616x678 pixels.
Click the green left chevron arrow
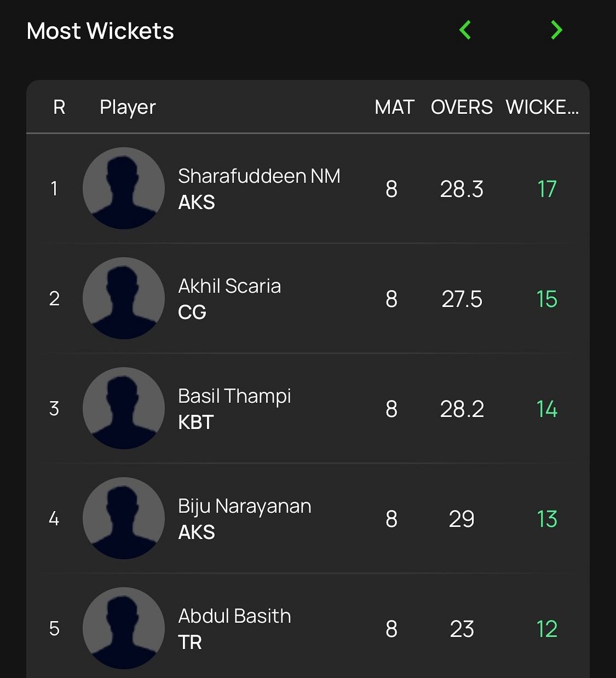(x=465, y=30)
